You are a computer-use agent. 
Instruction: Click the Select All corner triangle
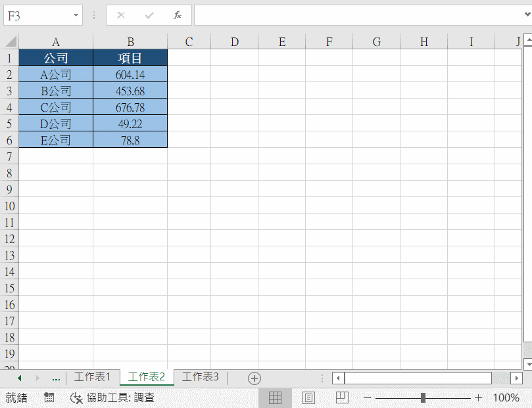point(11,41)
